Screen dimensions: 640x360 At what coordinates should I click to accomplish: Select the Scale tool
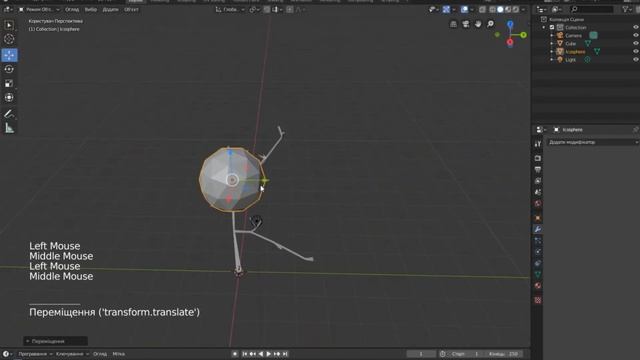(9, 83)
